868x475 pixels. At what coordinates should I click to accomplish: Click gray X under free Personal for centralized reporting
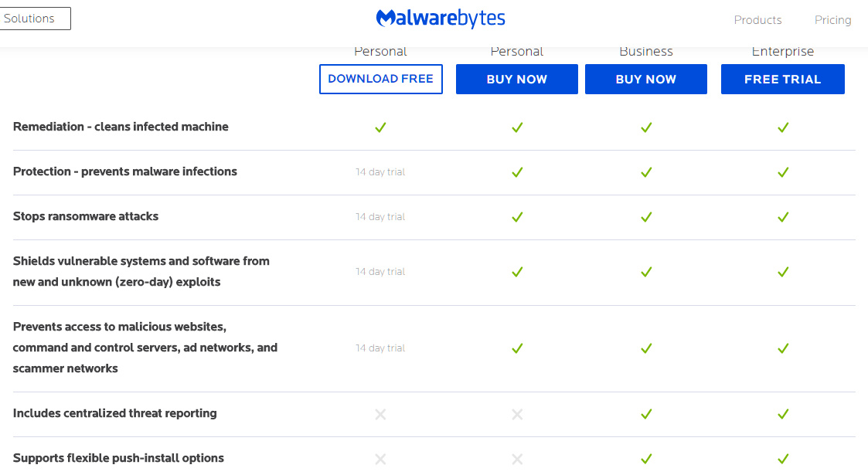pyautogui.click(x=380, y=414)
